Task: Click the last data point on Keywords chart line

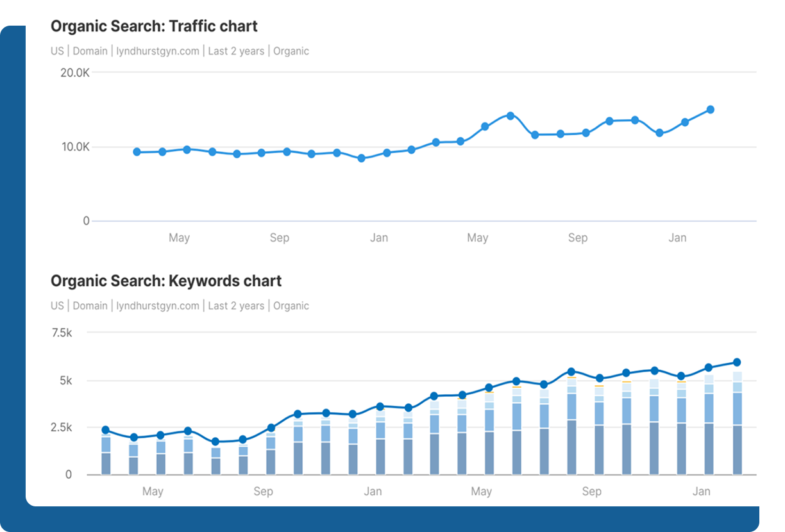Action: [x=737, y=362]
